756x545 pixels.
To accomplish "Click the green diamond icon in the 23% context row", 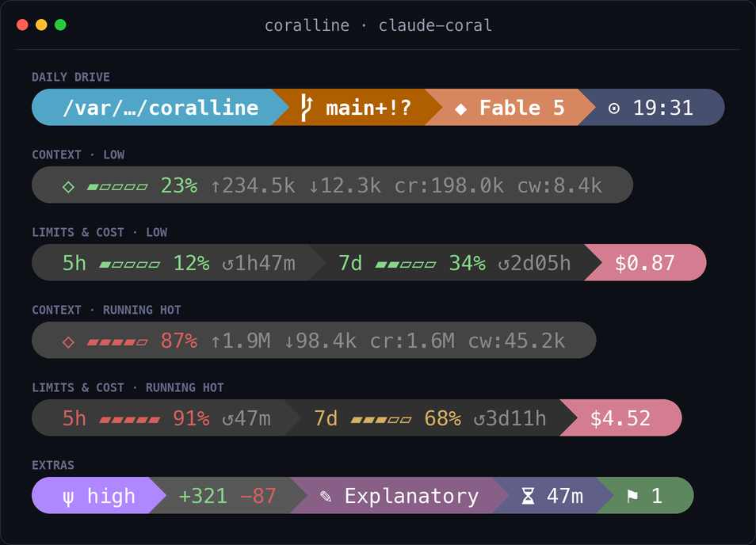I will point(68,186).
